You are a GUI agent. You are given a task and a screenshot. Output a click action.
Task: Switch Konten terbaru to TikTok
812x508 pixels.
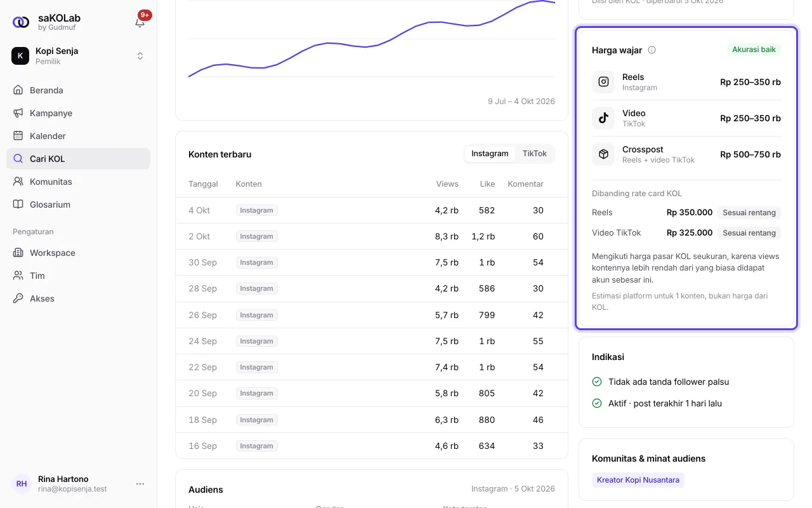pos(534,154)
